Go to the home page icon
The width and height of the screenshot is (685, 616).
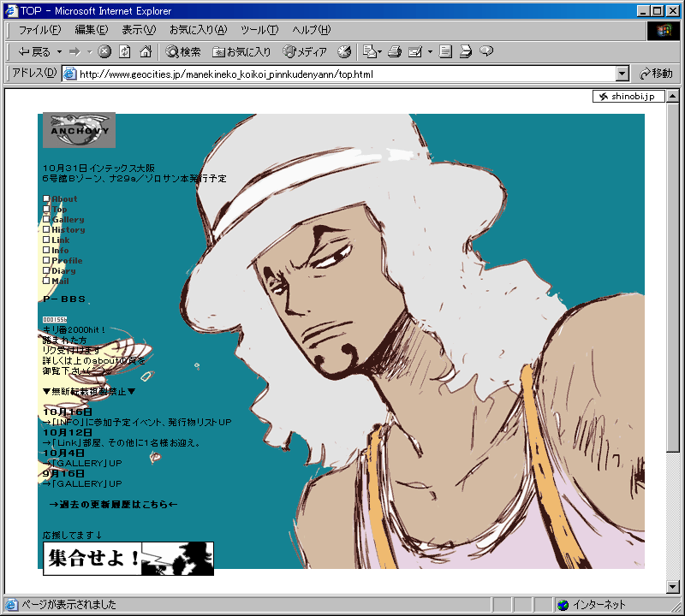click(x=146, y=52)
